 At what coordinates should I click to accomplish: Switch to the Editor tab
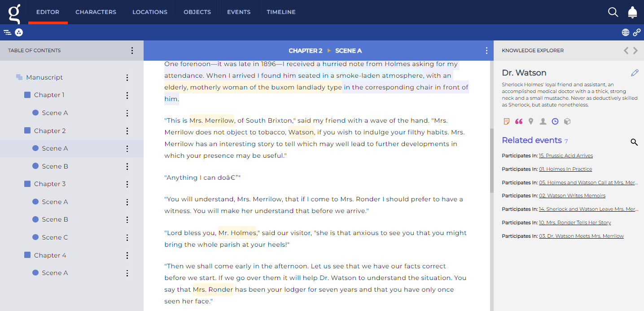48,12
